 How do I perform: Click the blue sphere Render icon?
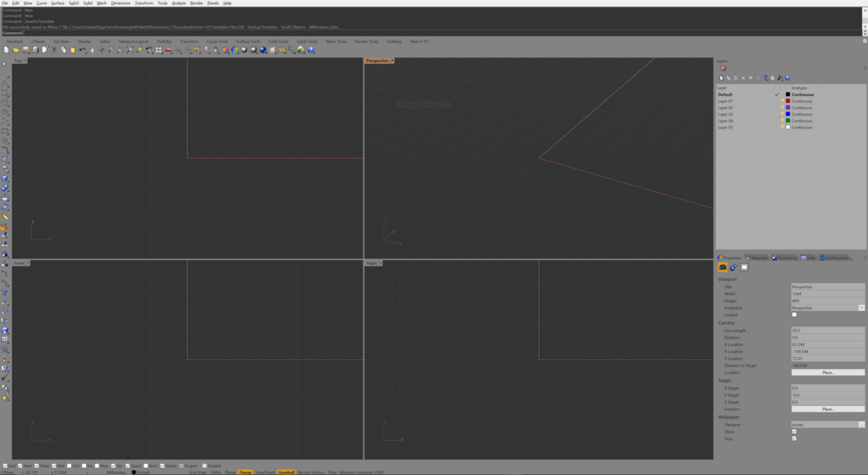(x=263, y=50)
